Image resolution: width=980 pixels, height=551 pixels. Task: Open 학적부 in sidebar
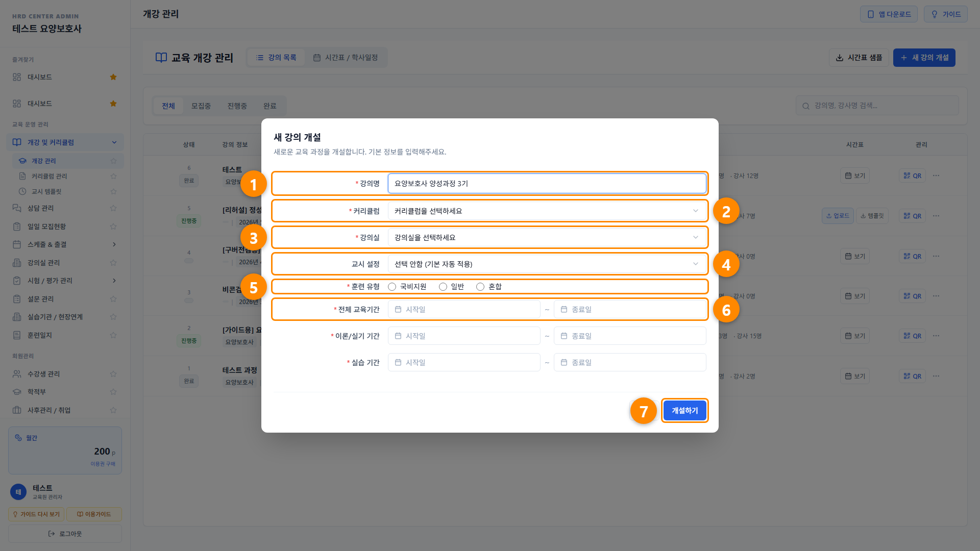(36, 392)
